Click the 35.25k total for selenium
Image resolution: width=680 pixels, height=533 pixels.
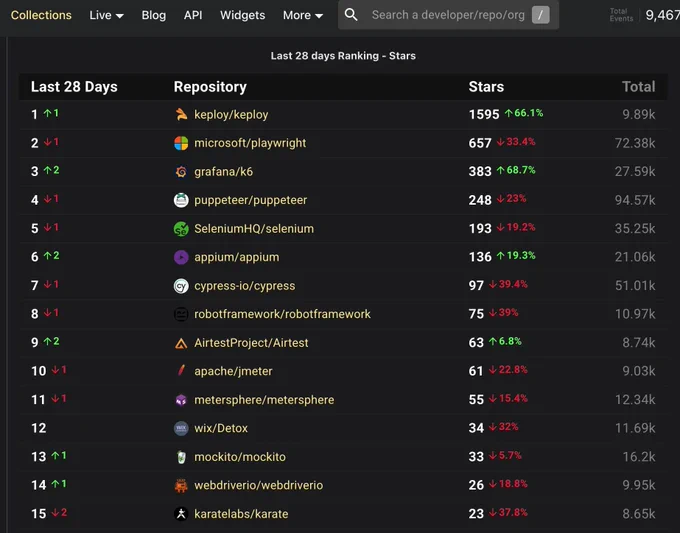pos(635,229)
